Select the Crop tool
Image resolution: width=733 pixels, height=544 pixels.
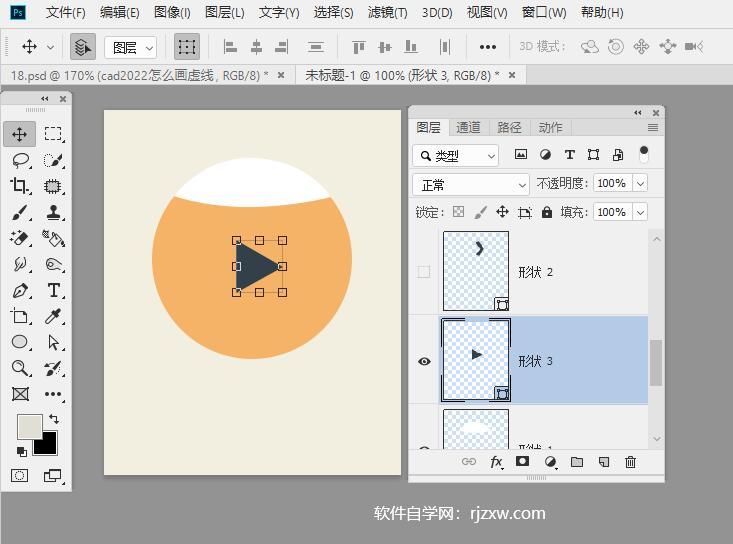coord(20,186)
